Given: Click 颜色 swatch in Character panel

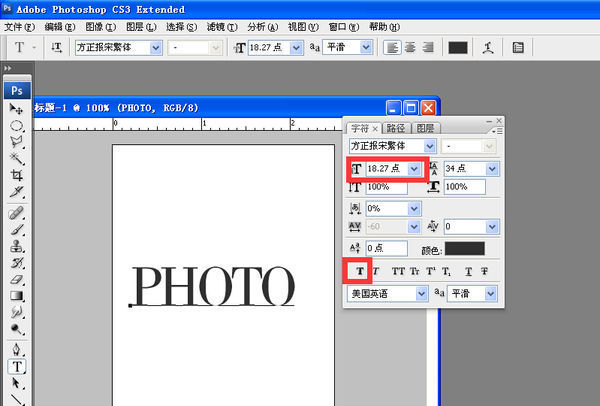Looking at the screenshot, I should tap(465, 248).
